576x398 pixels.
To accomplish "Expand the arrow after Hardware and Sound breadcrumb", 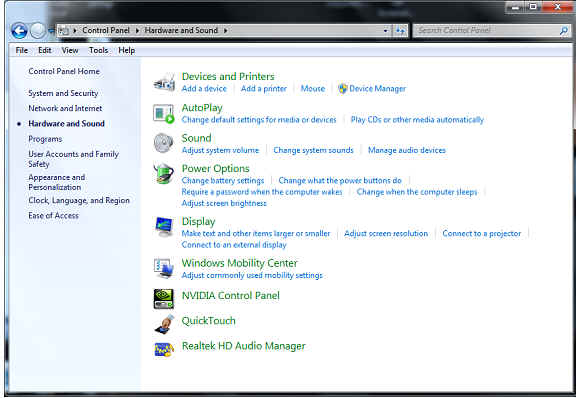I will pos(226,31).
